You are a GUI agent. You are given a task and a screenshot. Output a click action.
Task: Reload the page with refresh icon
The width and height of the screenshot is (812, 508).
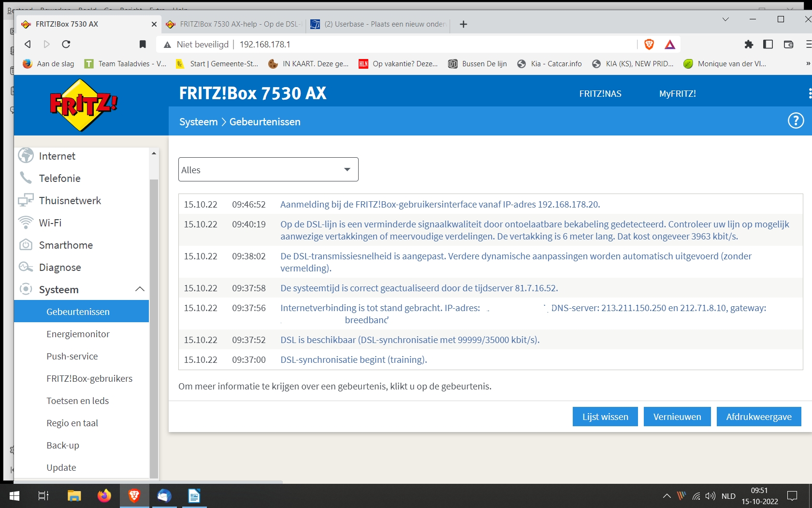point(66,45)
